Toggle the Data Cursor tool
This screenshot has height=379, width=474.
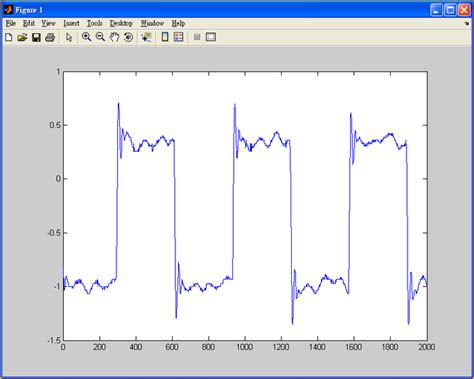coord(146,37)
